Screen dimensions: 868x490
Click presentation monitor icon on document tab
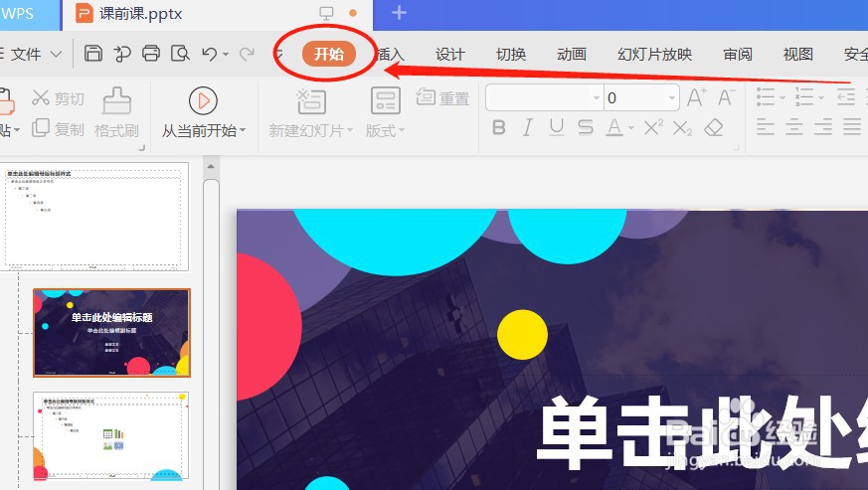326,13
